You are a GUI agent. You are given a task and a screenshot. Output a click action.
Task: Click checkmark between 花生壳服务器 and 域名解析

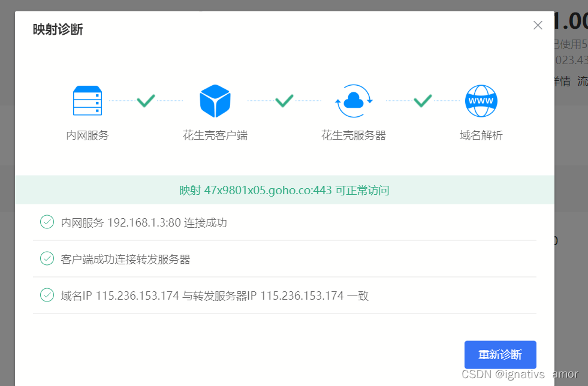point(423,101)
